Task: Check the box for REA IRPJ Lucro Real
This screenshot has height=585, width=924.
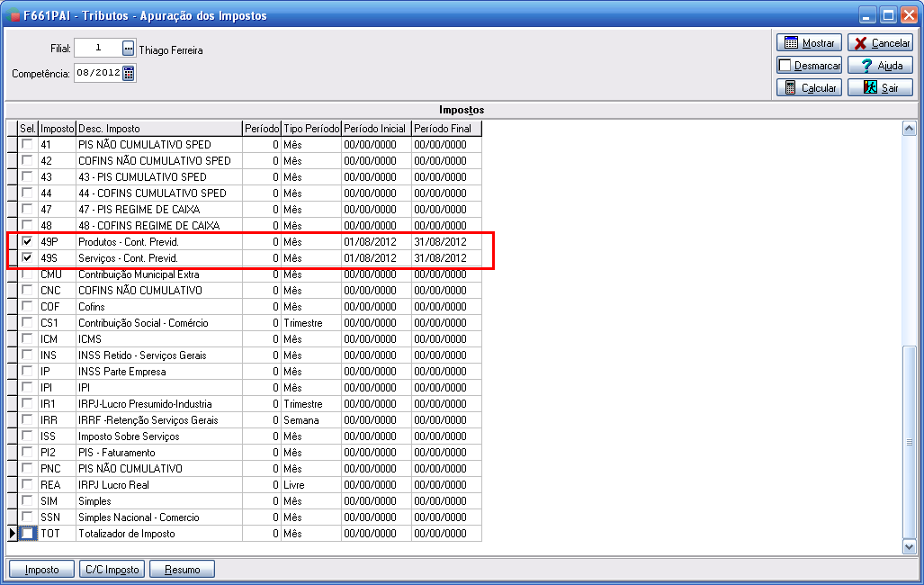Action: pyautogui.click(x=27, y=484)
